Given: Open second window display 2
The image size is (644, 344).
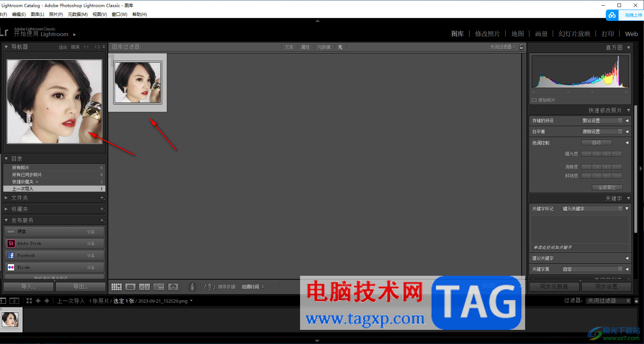Looking at the screenshot, I should pos(14,301).
